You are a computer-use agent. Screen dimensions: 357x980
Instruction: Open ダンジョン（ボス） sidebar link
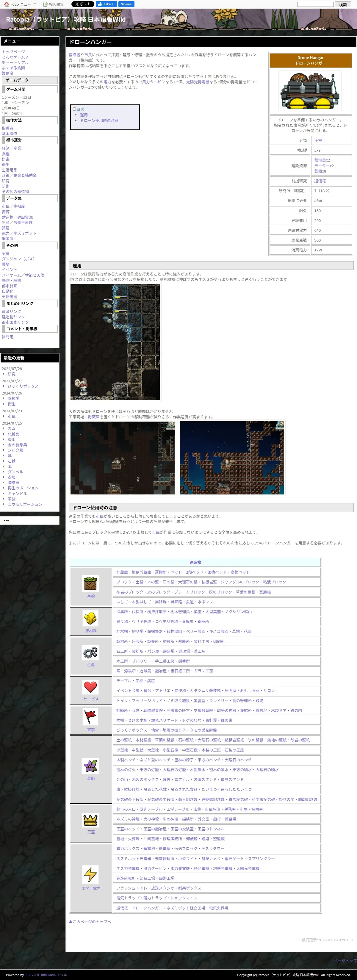click(x=19, y=259)
